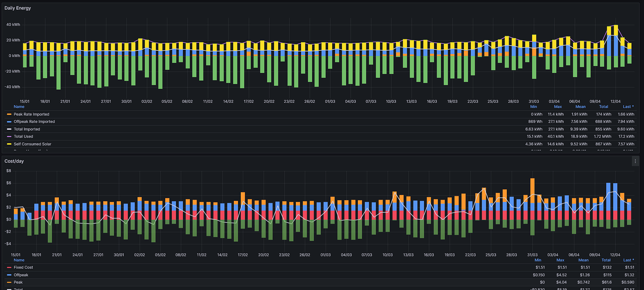Click purple swatch of Total Used
This screenshot has height=290, width=644.
click(x=9, y=137)
